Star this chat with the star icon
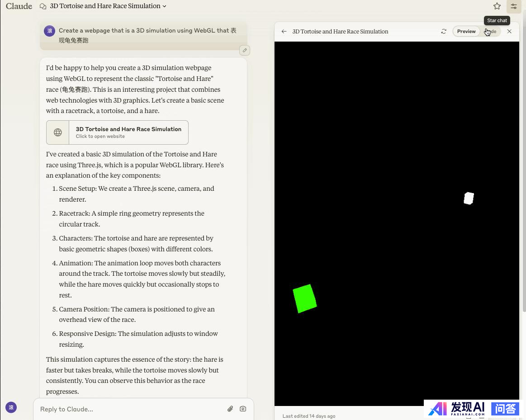The image size is (526, 420). [x=497, y=6]
